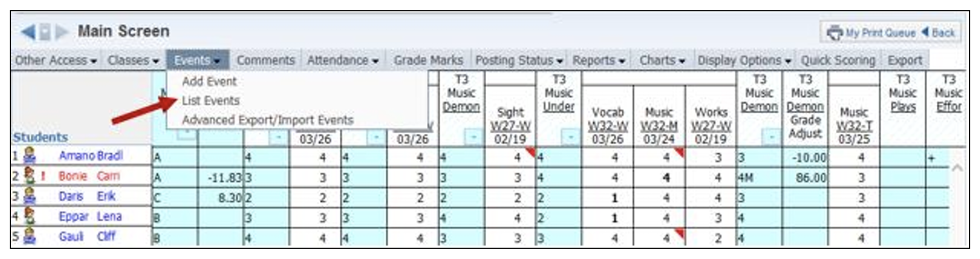The image size is (980, 259).
Task: Click the gray forward navigation arrow
Action: (62, 32)
